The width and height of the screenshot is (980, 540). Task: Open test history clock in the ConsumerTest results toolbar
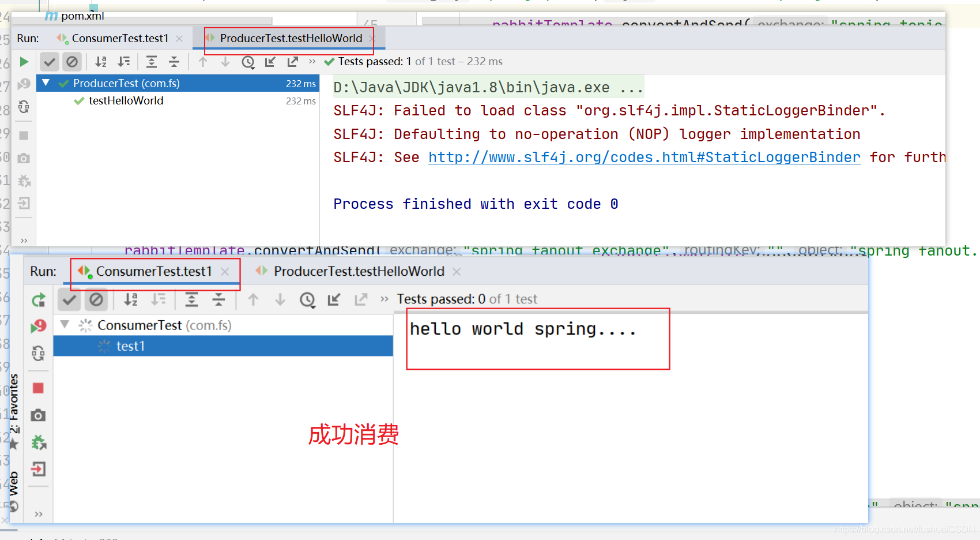click(307, 299)
